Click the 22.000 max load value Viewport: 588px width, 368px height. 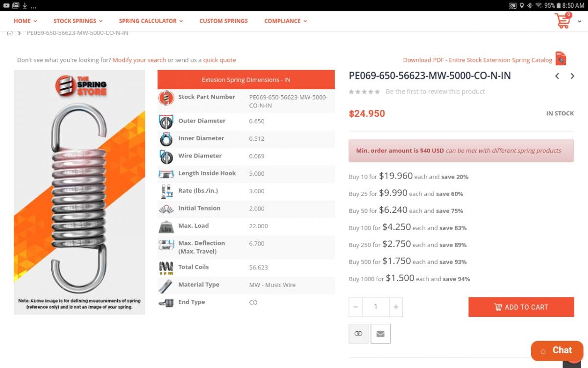pyautogui.click(x=258, y=226)
